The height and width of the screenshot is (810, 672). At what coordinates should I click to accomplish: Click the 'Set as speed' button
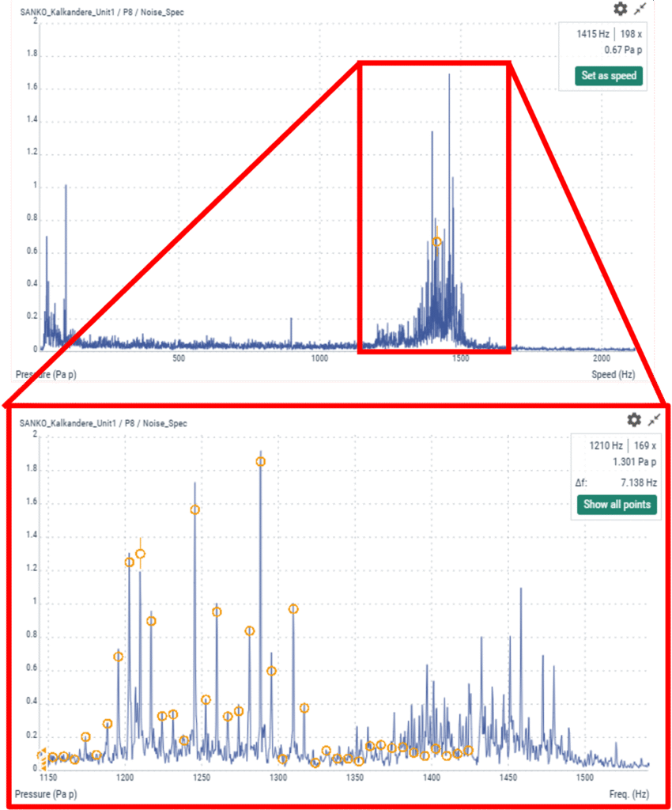(608, 76)
